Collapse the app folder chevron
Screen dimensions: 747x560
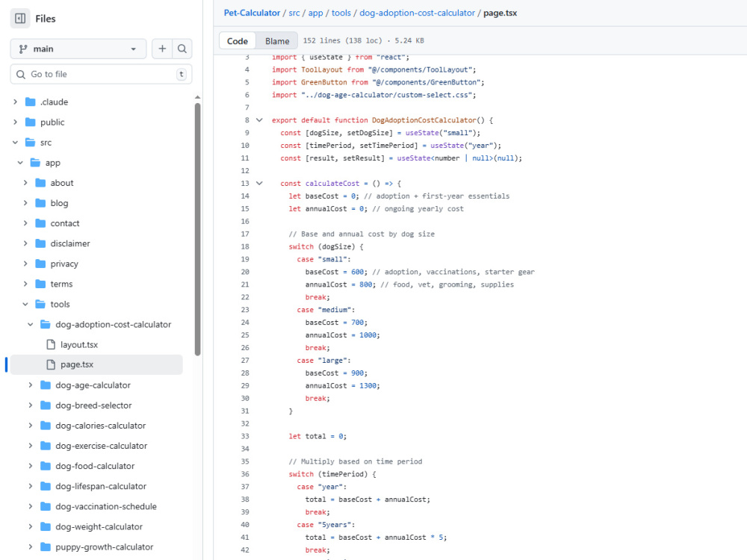tap(20, 162)
